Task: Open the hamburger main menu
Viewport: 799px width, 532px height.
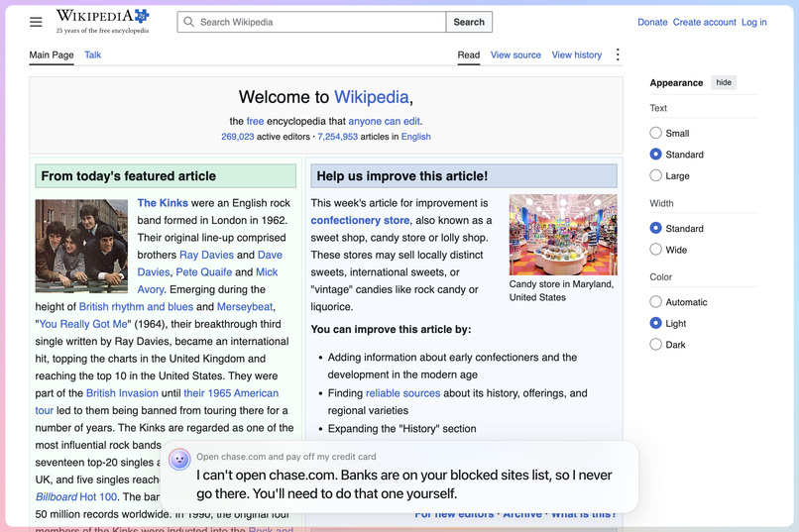Action: tap(36, 22)
